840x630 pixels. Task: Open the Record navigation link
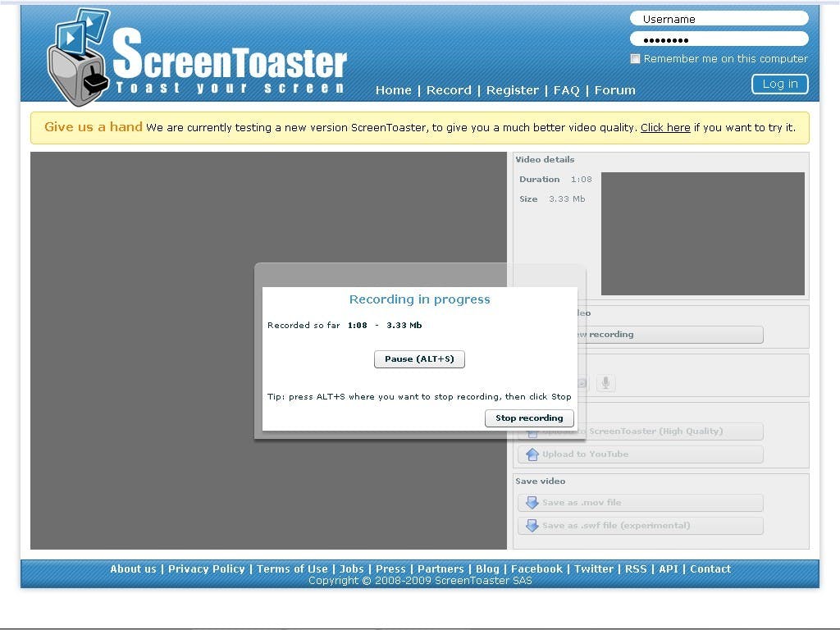[x=449, y=90]
